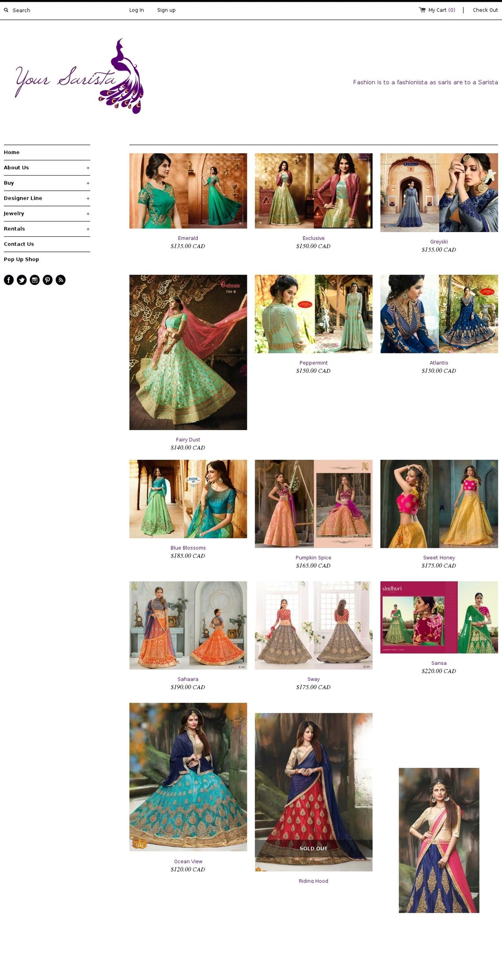Open the Instagram social icon
Image resolution: width=502 pixels, height=980 pixels.
[x=35, y=280]
